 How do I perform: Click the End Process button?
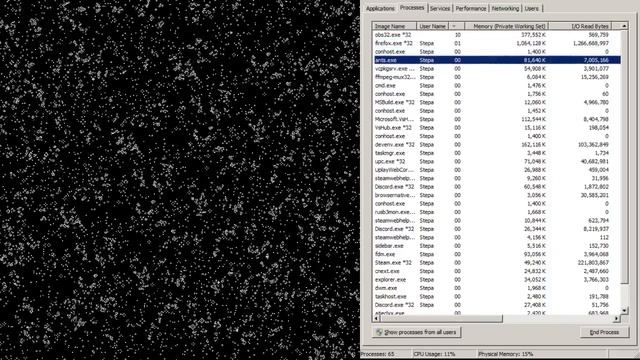[604, 332]
